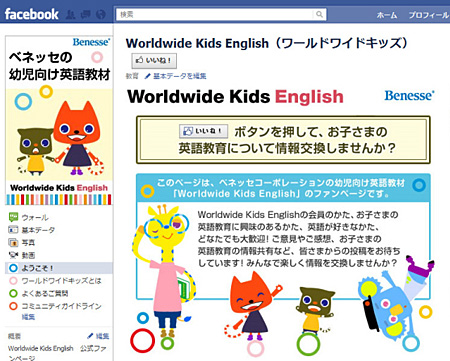Screen dimensions: 450x361
Task: Click the 教育 category label
Action: point(132,76)
